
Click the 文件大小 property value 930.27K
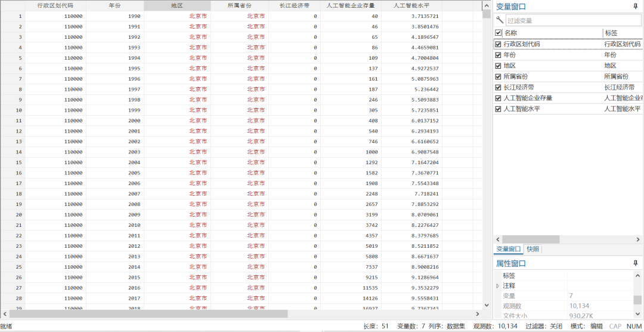[x=580, y=316]
